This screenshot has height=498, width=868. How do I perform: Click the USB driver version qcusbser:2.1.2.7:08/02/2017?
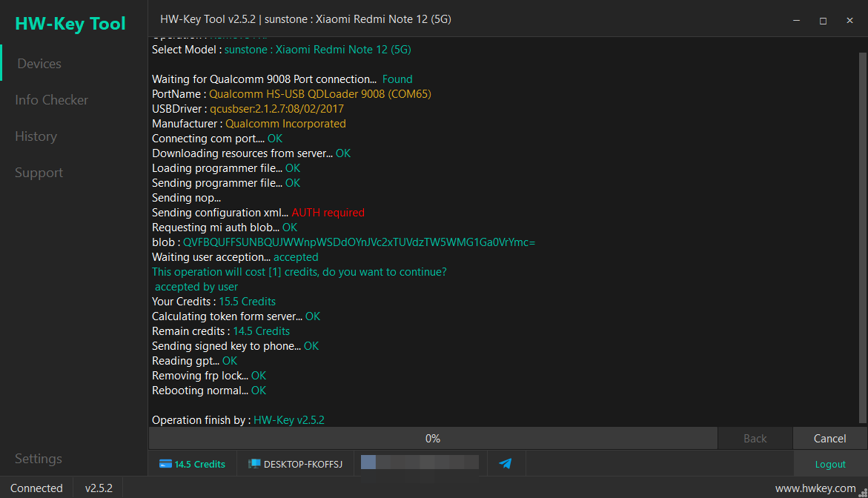(x=276, y=109)
